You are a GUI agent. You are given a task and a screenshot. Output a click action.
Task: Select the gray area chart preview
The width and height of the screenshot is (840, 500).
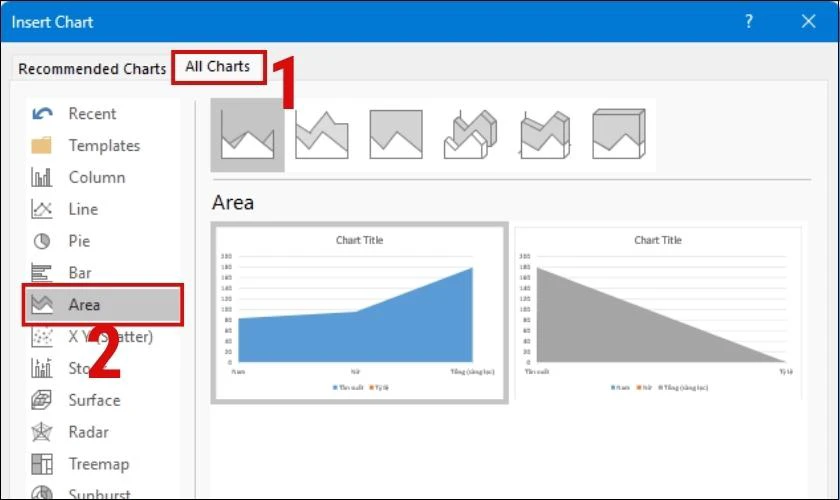coord(658,312)
